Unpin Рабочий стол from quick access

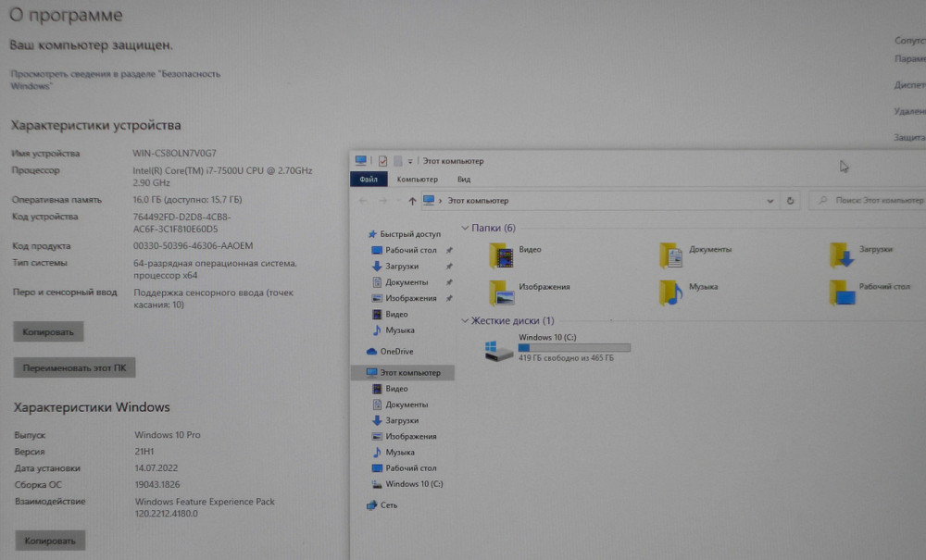click(450, 248)
